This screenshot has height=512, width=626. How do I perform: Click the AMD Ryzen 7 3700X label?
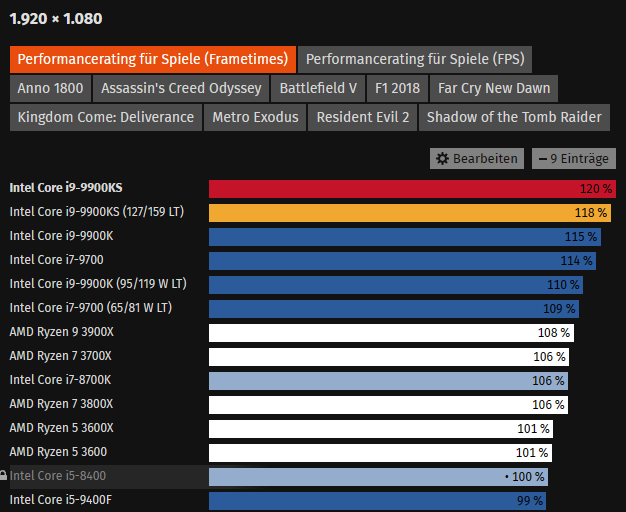pyautogui.click(x=60, y=356)
